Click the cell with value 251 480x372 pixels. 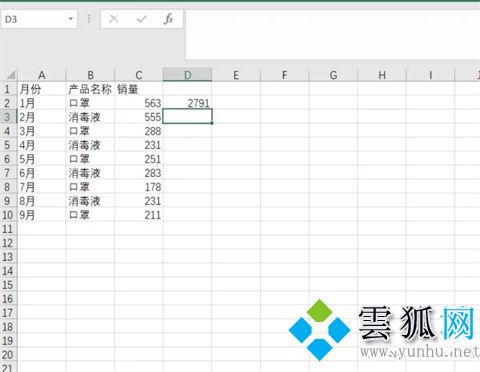(139, 159)
